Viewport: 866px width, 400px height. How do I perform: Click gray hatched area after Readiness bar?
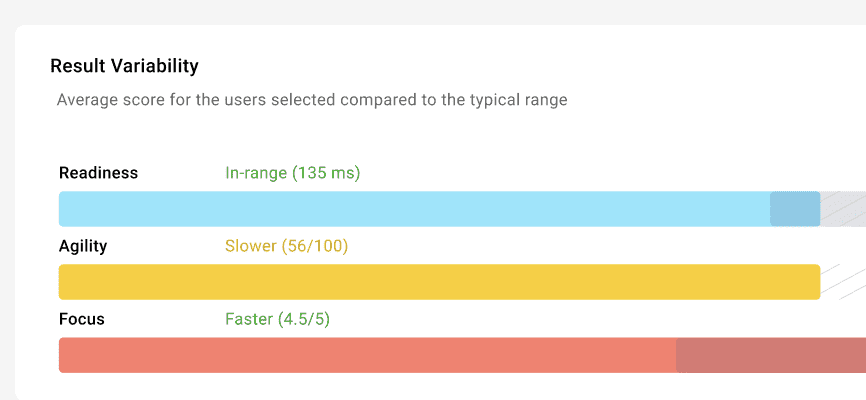[843, 209]
